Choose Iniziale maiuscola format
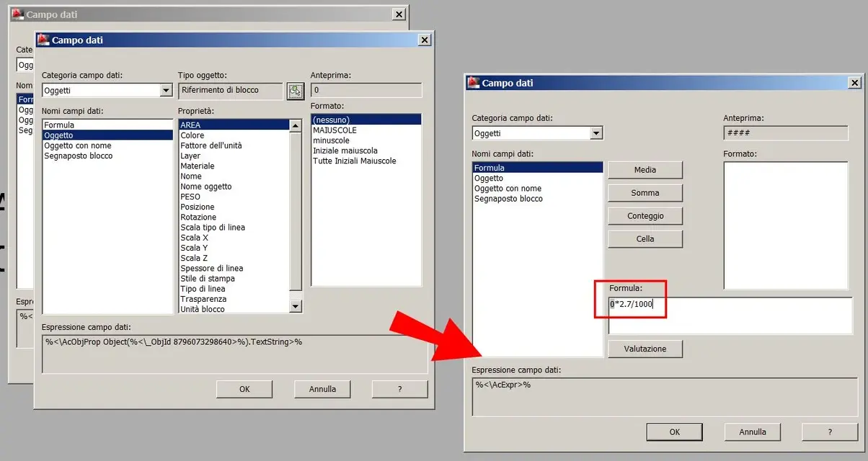The width and height of the screenshot is (868, 461). [x=366, y=151]
